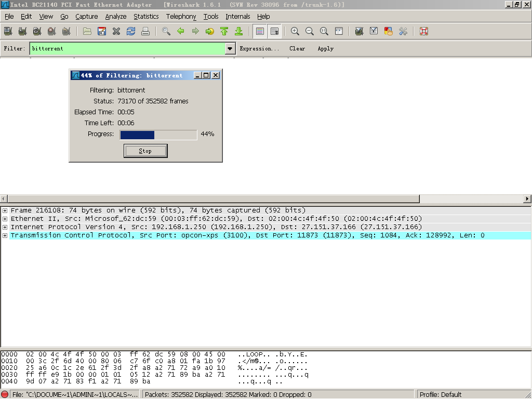This screenshot has height=399, width=532.
Task: Open the Internals menu
Action: coord(238,16)
